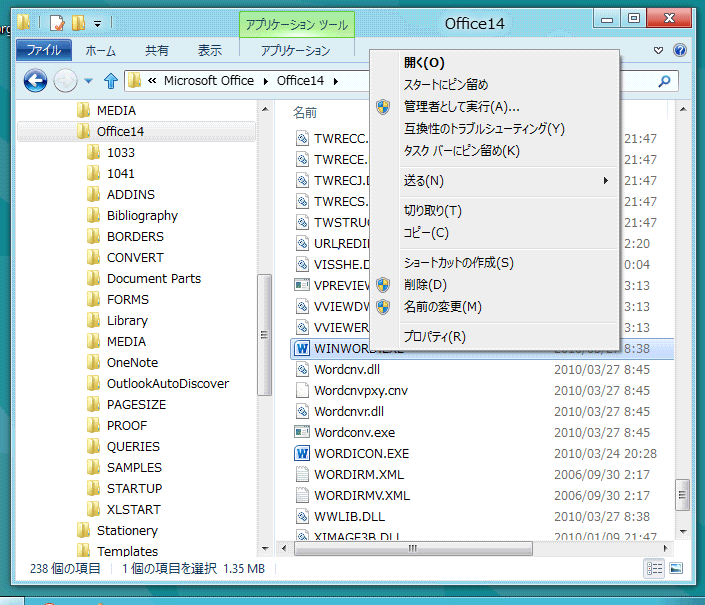Switch to Details view icon in status bar
Image resolution: width=705 pixels, height=605 pixels.
pyautogui.click(x=654, y=569)
